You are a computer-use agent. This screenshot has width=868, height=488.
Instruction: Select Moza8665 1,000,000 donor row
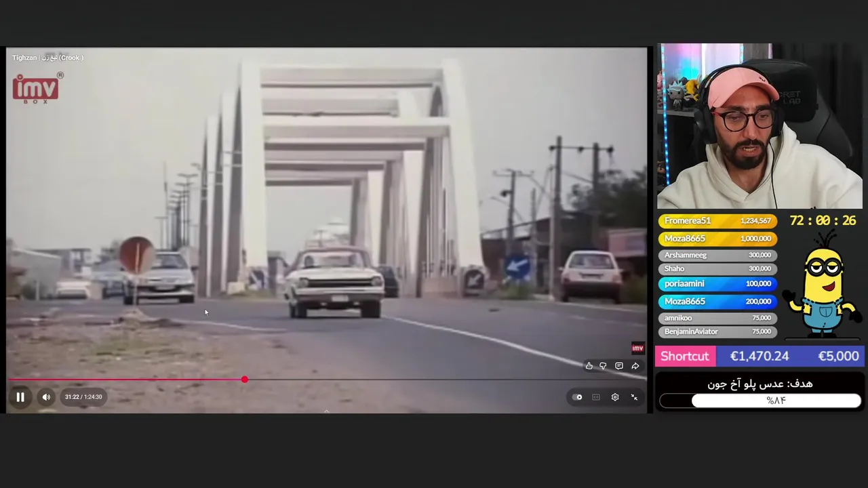pyautogui.click(x=717, y=239)
